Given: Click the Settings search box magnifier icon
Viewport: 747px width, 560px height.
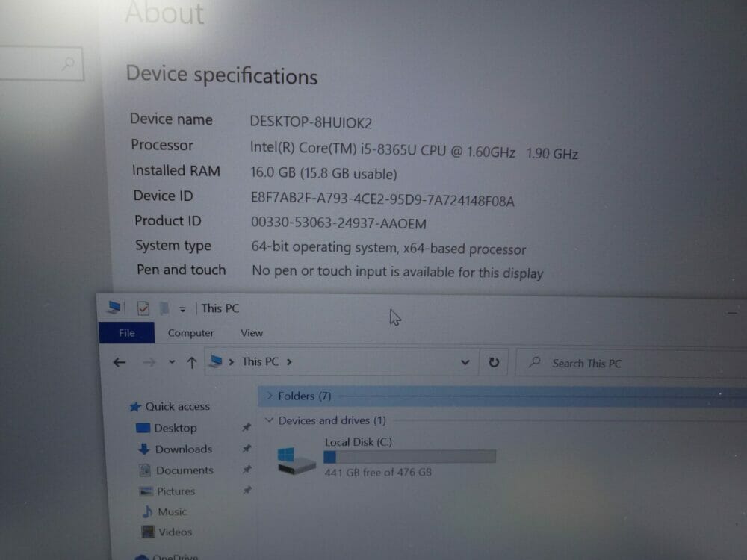Looking at the screenshot, I should tap(69, 63).
